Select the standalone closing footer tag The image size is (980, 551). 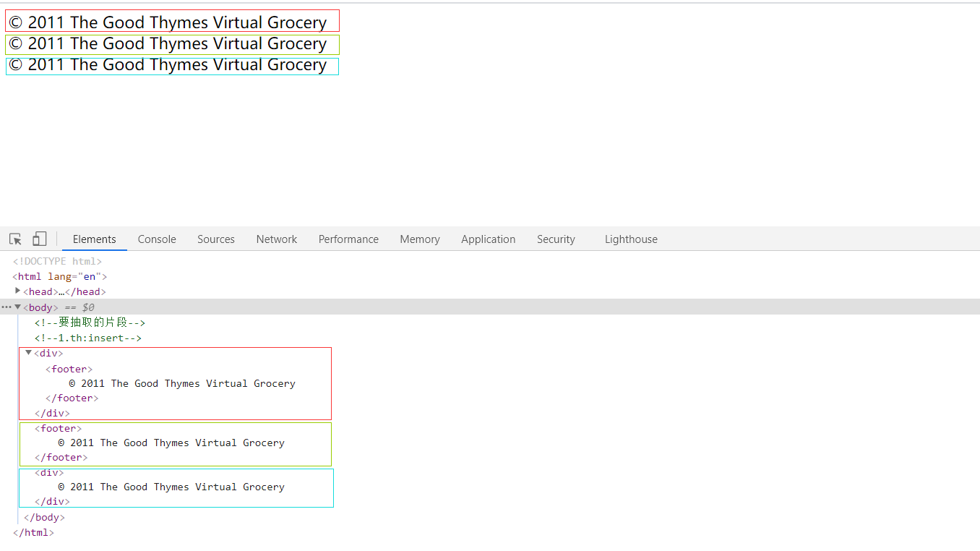click(x=61, y=457)
